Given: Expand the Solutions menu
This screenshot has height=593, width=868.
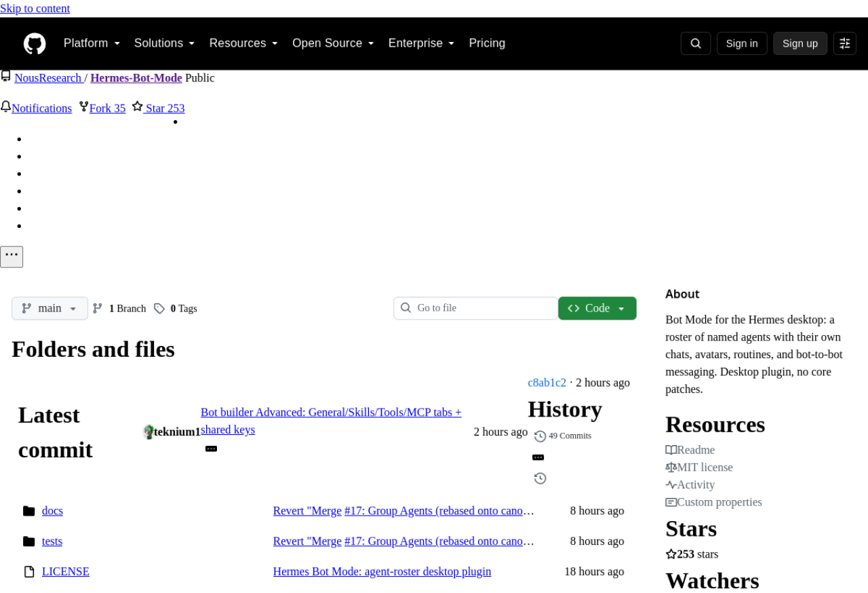Looking at the screenshot, I should tap(164, 43).
